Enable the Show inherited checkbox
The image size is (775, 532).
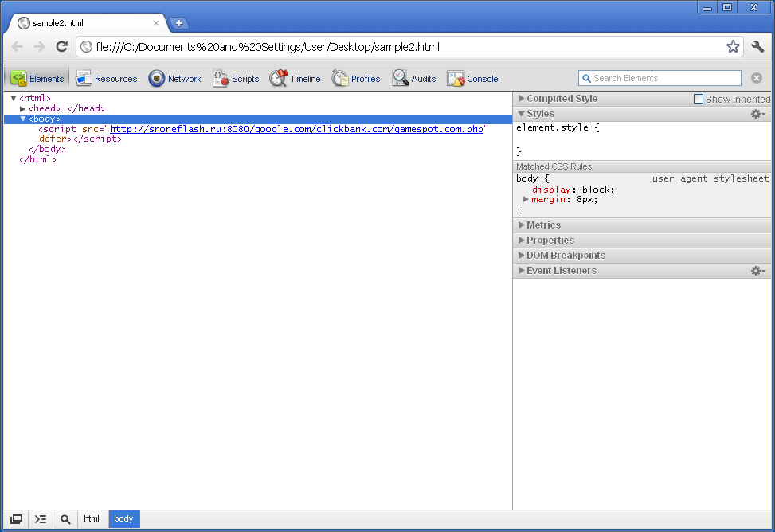click(x=699, y=99)
